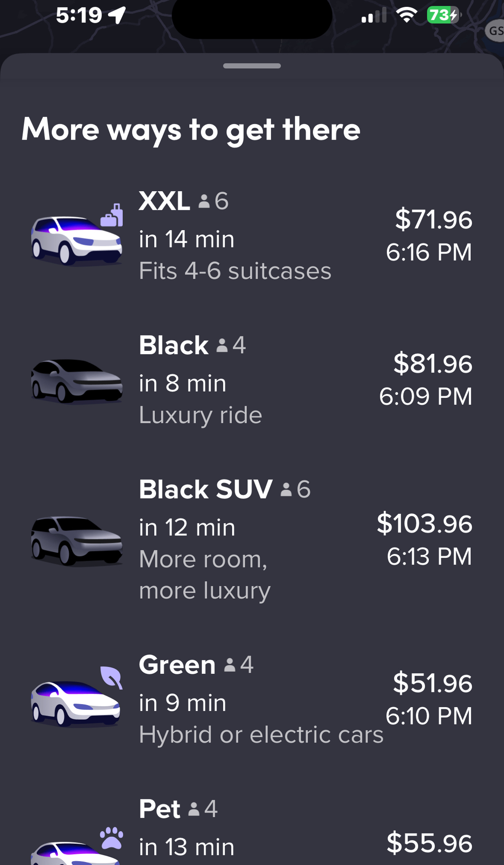The width and height of the screenshot is (504, 865).
Task: Tap the $103.96 Black SUV price
Action: coord(424,524)
